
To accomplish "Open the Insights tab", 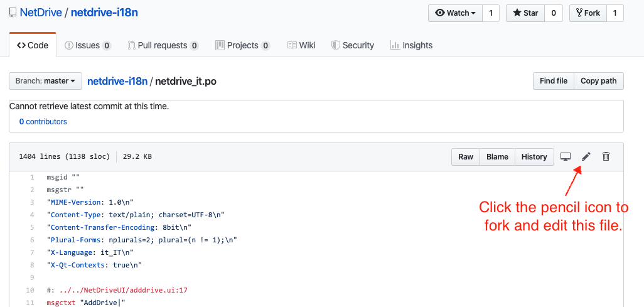I will [411, 45].
